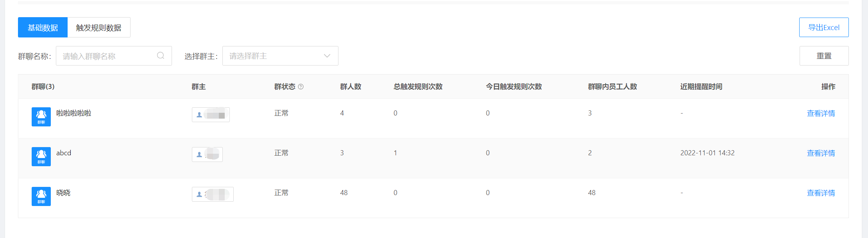
Task: Click the 选择群主: field label
Action: click(201, 56)
